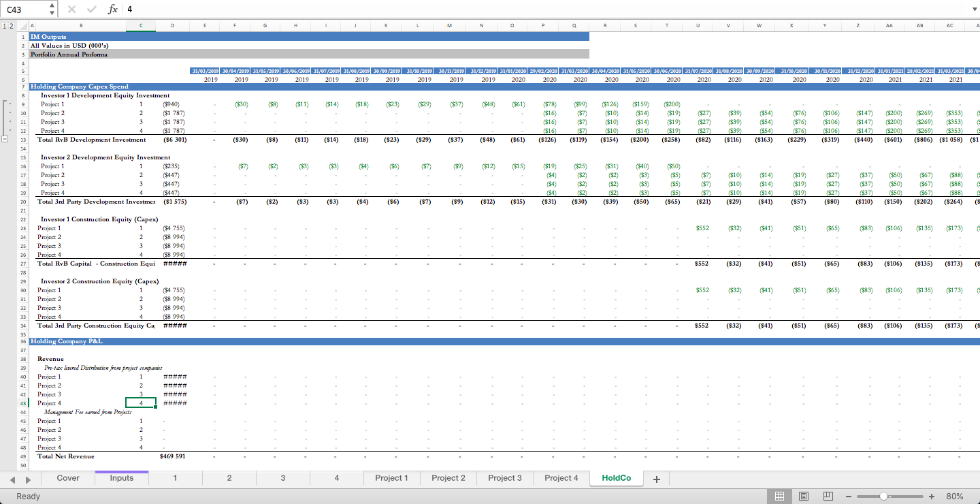Open the sheet tab named 1
980x504 pixels.
point(175,478)
